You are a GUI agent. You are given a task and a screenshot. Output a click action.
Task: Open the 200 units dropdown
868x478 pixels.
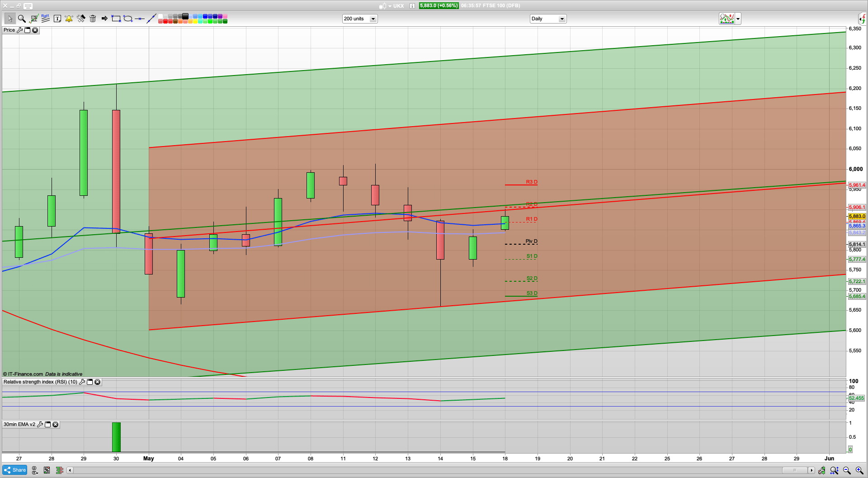[x=373, y=19]
